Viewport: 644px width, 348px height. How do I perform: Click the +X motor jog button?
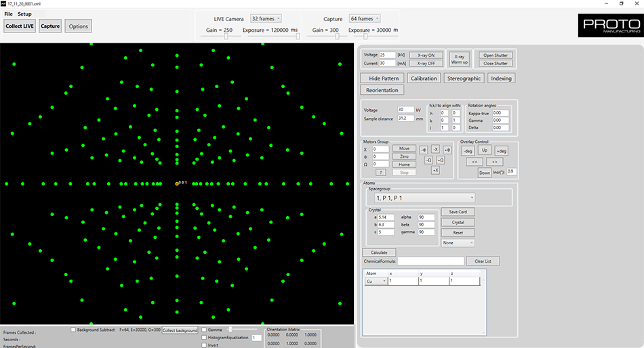pyautogui.click(x=435, y=170)
